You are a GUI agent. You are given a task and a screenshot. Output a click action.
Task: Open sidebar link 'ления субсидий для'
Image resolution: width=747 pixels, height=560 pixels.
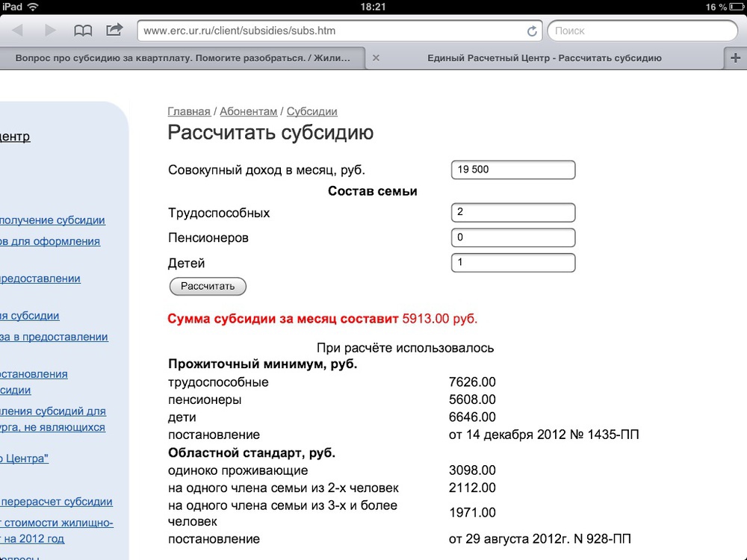53,411
